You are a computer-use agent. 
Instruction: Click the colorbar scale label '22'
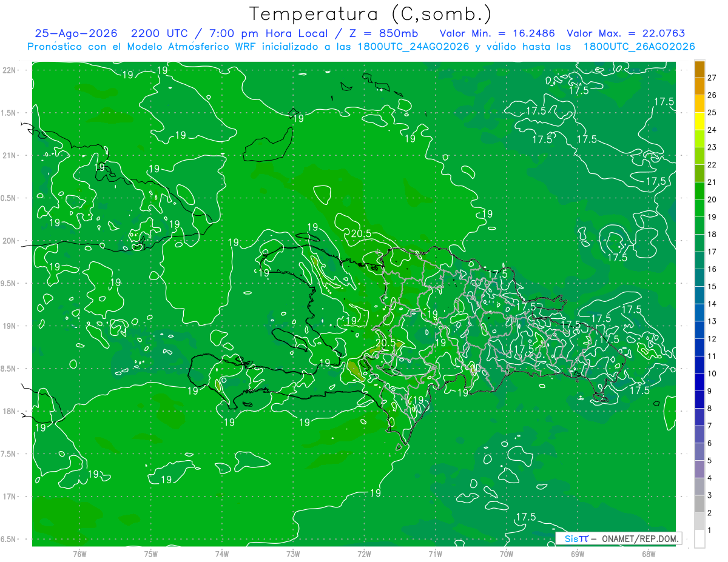coord(712,165)
